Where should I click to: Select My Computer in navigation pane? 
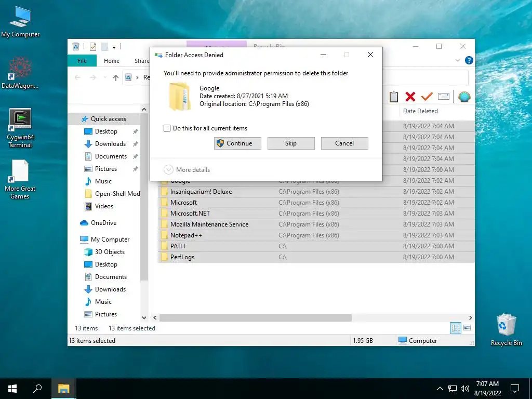pos(110,240)
